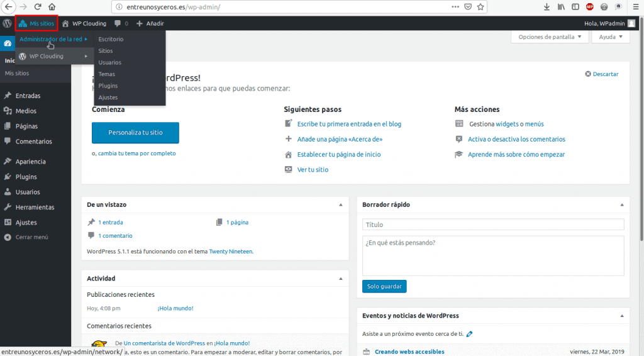Collapse the Actividad panel
644x356 pixels.
[340, 279]
